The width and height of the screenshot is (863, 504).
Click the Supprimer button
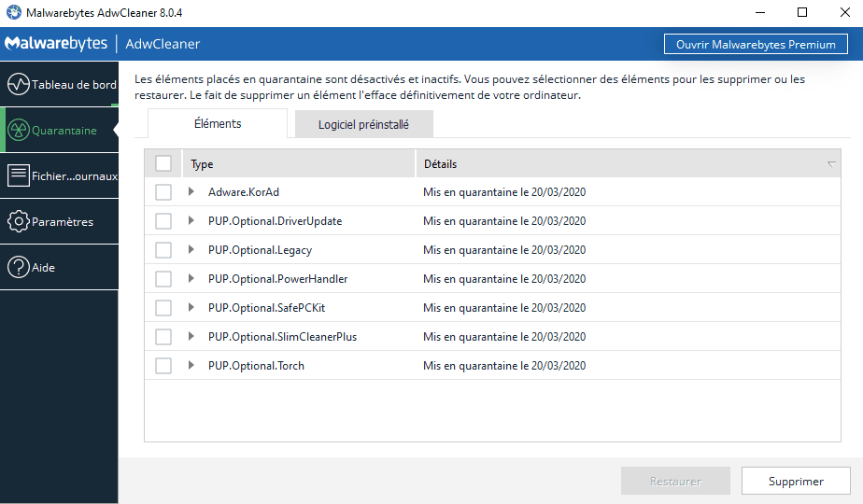(796, 481)
